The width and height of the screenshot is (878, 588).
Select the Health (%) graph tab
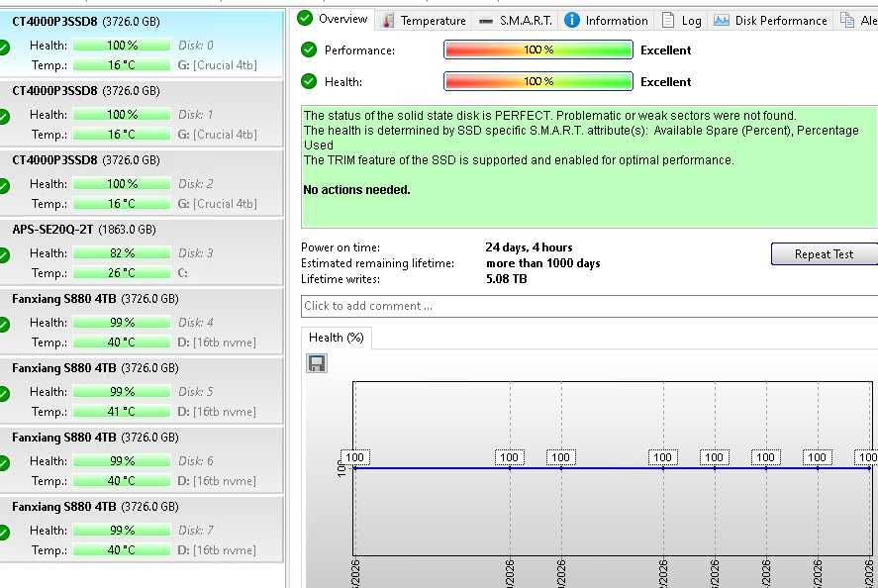[336, 338]
